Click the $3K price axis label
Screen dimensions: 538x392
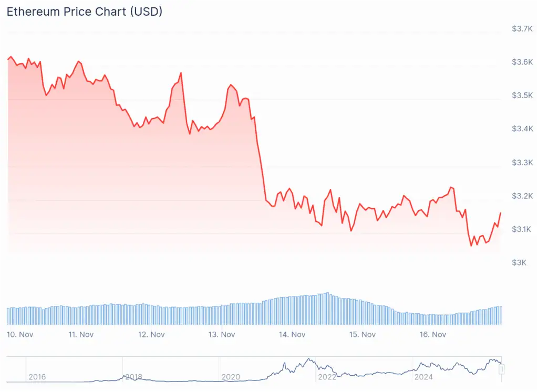pos(519,262)
